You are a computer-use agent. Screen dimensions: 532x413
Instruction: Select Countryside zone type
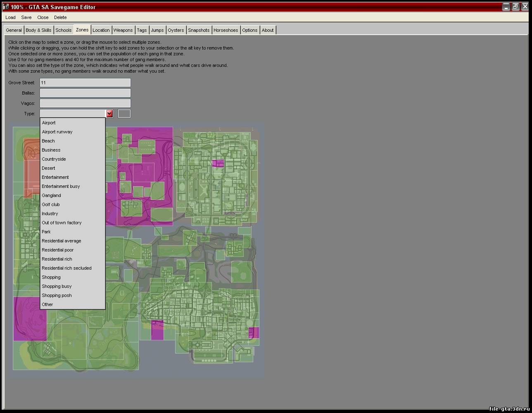73,159
